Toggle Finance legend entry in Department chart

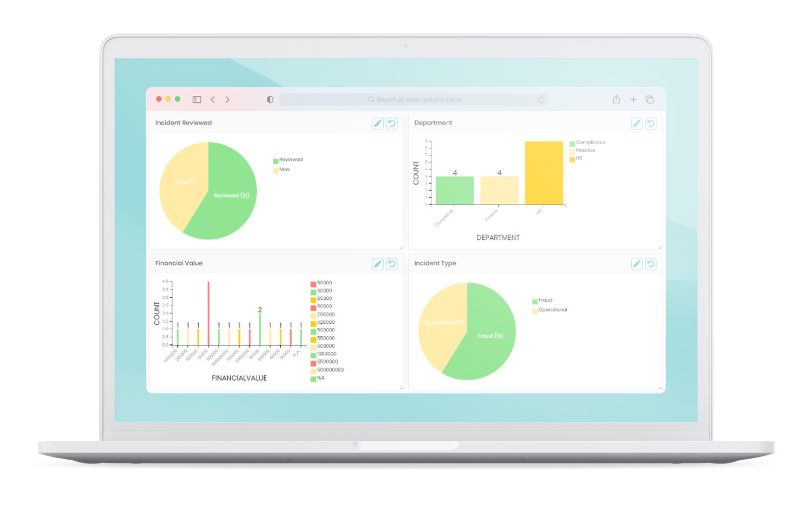582,150
